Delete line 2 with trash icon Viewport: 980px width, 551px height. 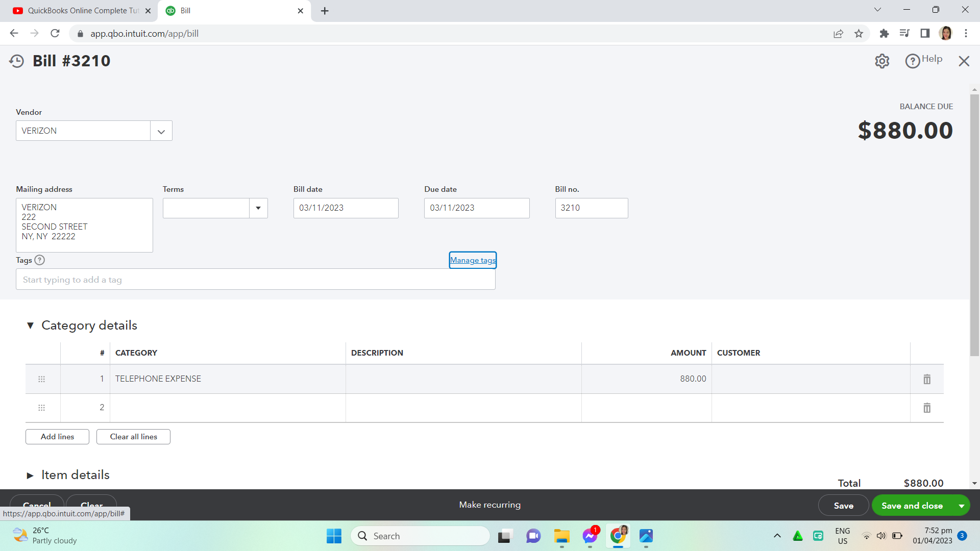point(927,408)
